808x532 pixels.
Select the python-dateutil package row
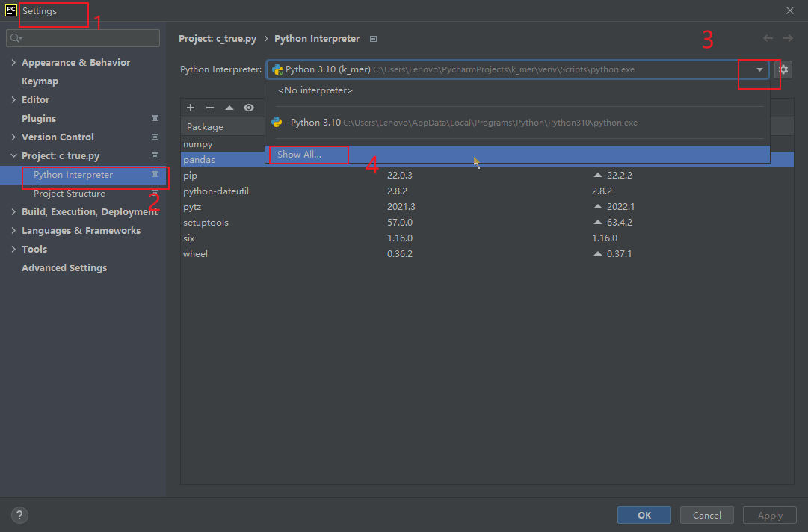pos(487,191)
